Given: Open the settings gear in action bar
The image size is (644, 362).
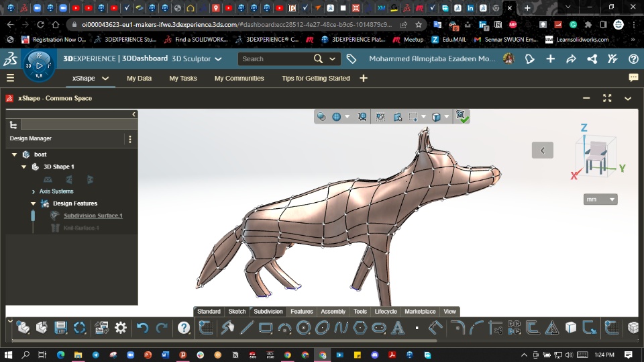Looking at the screenshot, I should [120, 328].
